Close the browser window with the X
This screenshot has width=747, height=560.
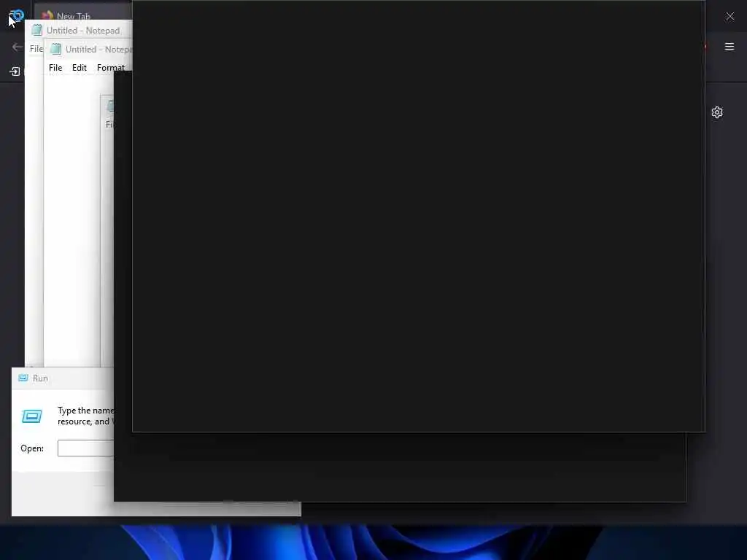730,16
